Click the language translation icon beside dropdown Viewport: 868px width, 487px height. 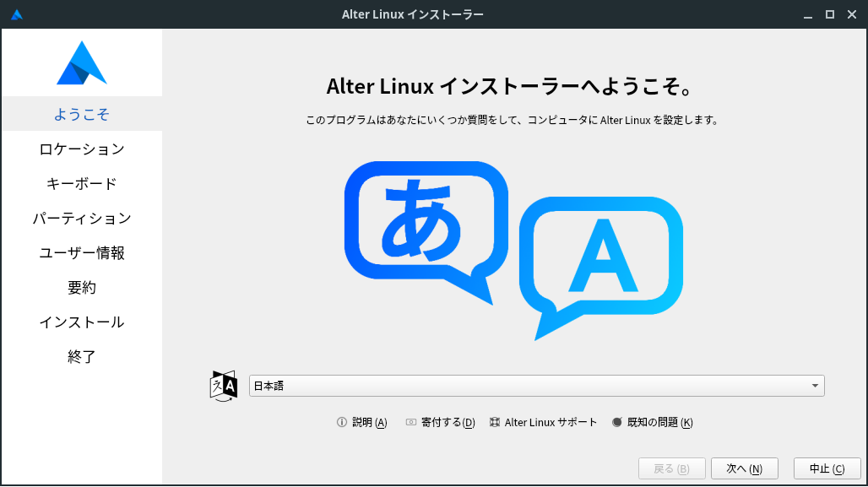(224, 386)
